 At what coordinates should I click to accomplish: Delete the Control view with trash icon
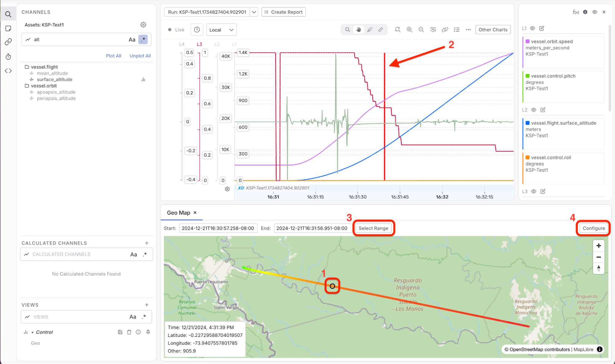click(129, 332)
